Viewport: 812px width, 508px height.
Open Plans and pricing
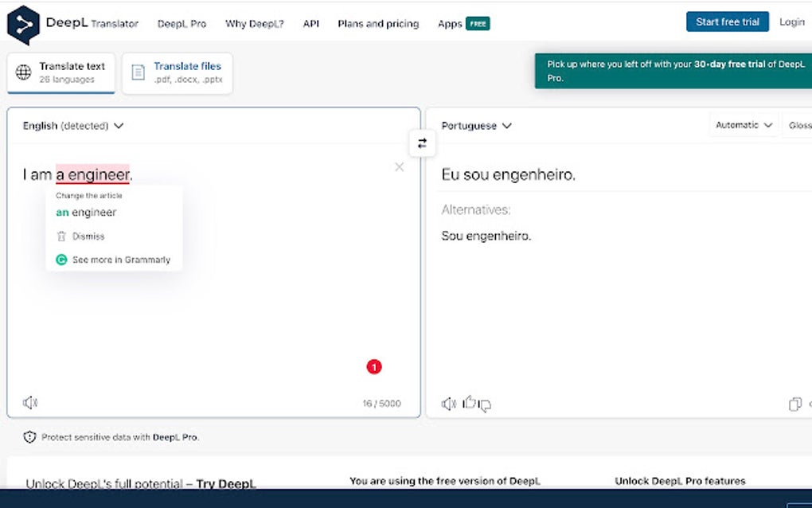tap(378, 24)
